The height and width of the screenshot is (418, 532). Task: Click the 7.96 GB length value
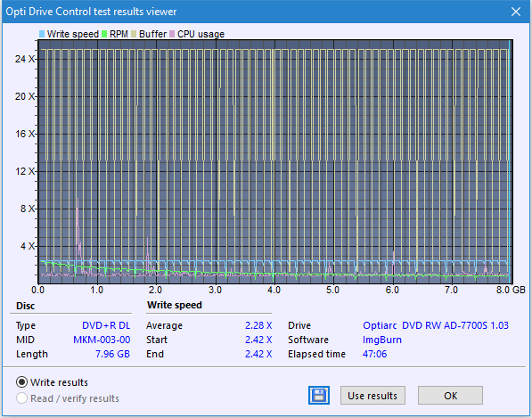(x=112, y=354)
